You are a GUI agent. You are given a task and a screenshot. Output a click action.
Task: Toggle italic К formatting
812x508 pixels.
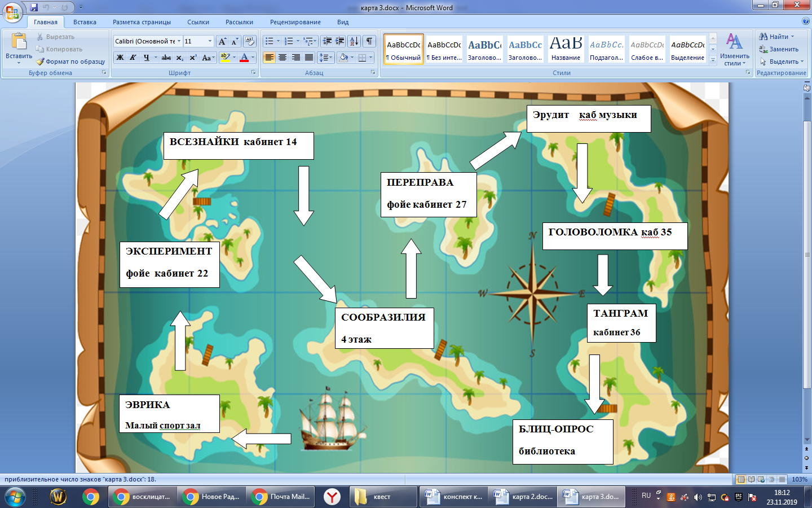pos(133,58)
